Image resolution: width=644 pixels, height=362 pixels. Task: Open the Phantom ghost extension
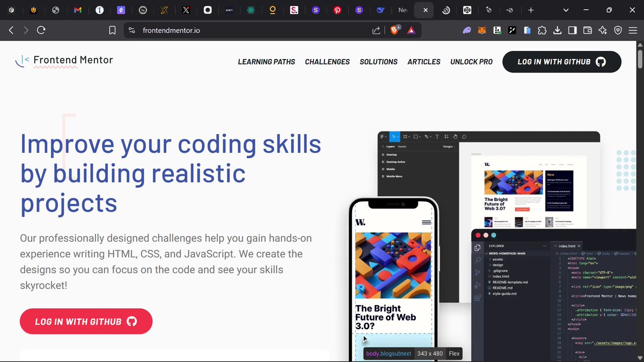pos(467,31)
